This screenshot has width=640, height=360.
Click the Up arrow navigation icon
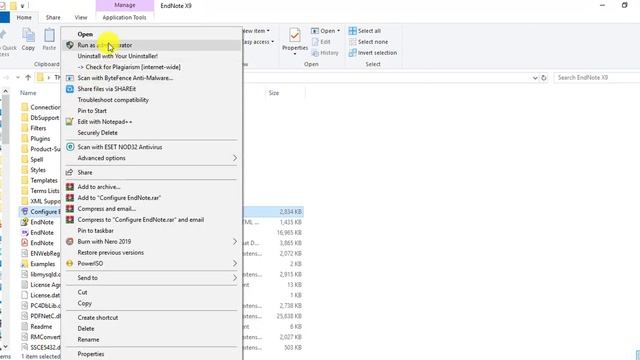pos(28,78)
